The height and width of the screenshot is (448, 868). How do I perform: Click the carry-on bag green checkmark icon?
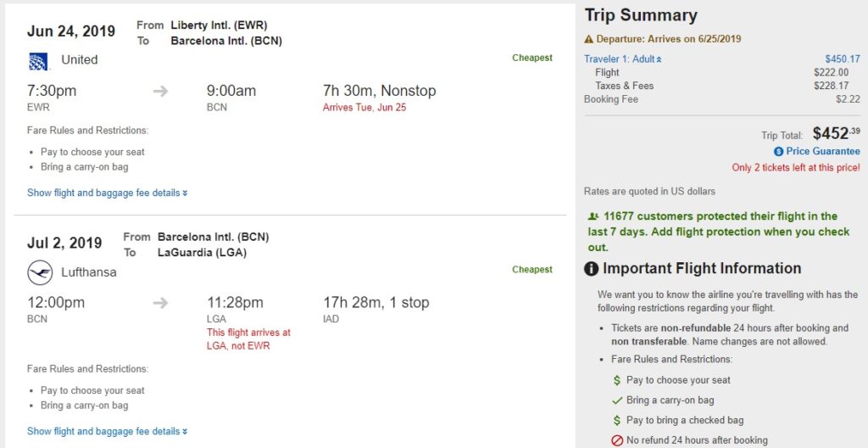[617, 400]
